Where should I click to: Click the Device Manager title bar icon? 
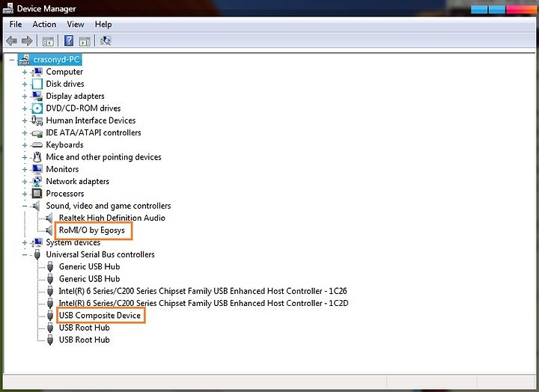pyautogui.click(x=8, y=8)
